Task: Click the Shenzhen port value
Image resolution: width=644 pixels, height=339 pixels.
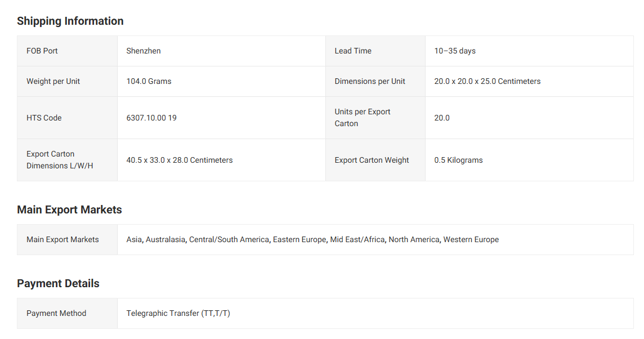Action: 144,51
